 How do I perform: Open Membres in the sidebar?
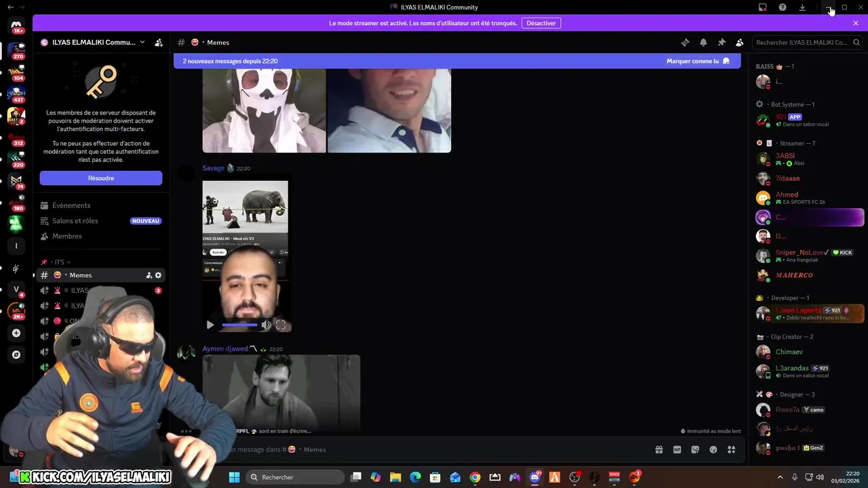100,237
